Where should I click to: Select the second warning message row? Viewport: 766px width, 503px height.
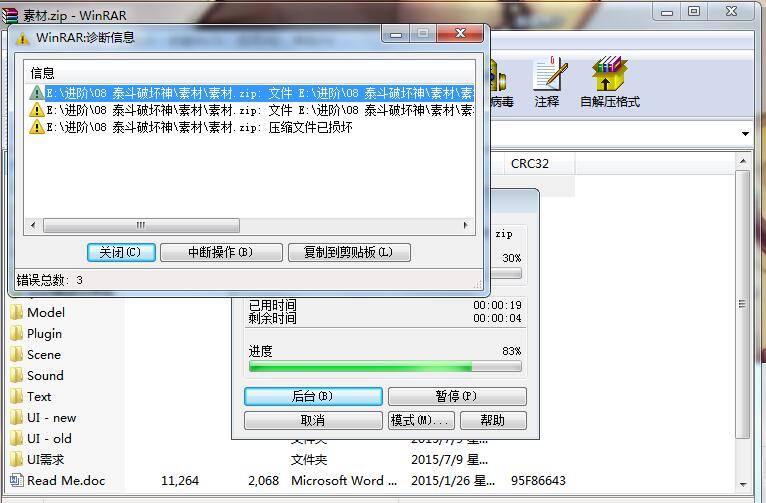point(250,110)
